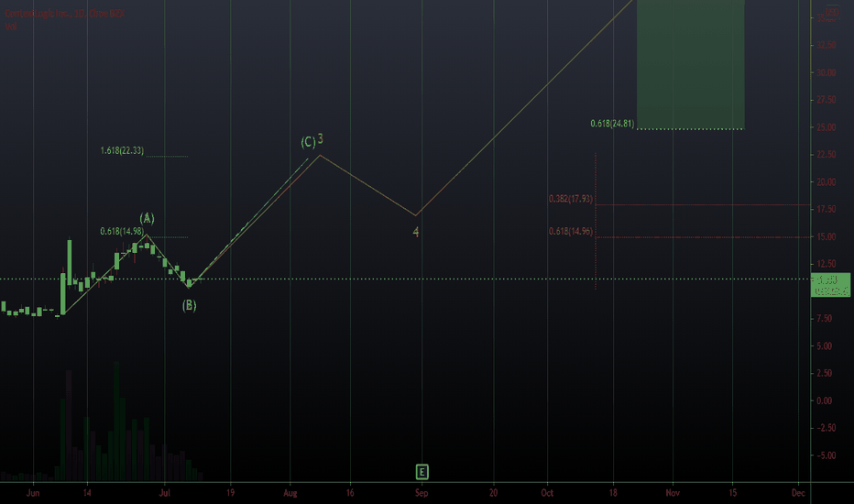Image resolution: width=854 pixels, height=504 pixels.
Task: Select the (A) wave label
Action: click(147, 218)
